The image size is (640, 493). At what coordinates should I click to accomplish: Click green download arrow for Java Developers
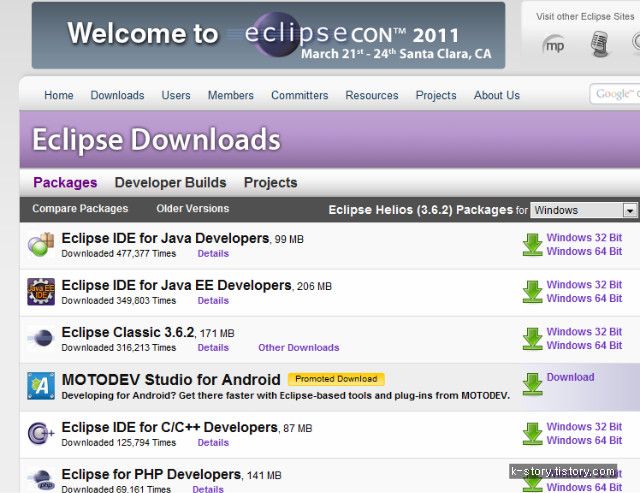click(x=532, y=244)
